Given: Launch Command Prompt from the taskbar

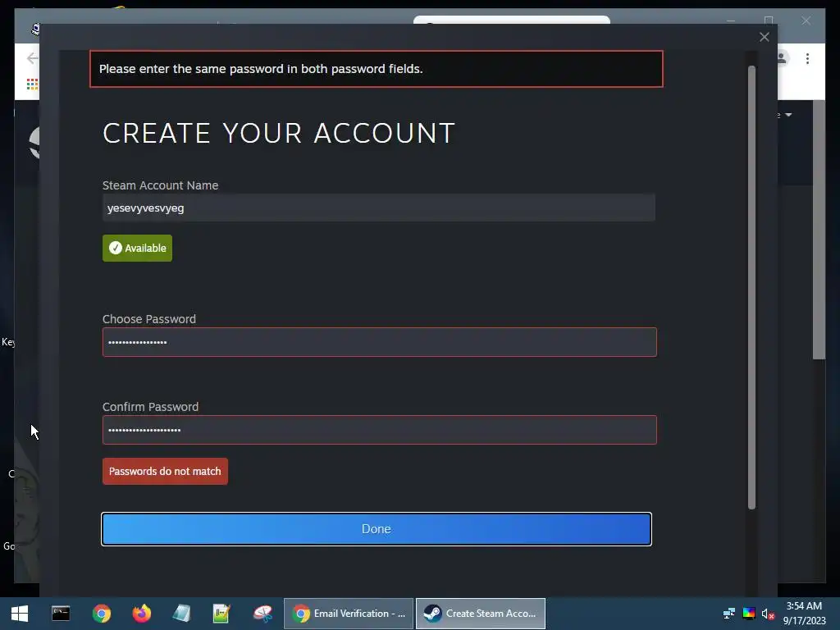Looking at the screenshot, I should click(61, 614).
